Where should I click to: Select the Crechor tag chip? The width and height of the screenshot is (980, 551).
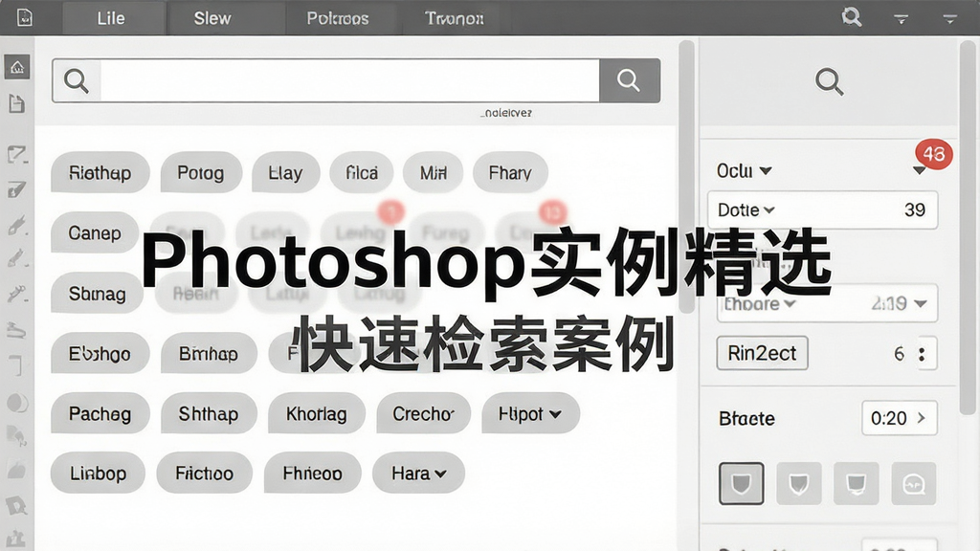(423, 413)
